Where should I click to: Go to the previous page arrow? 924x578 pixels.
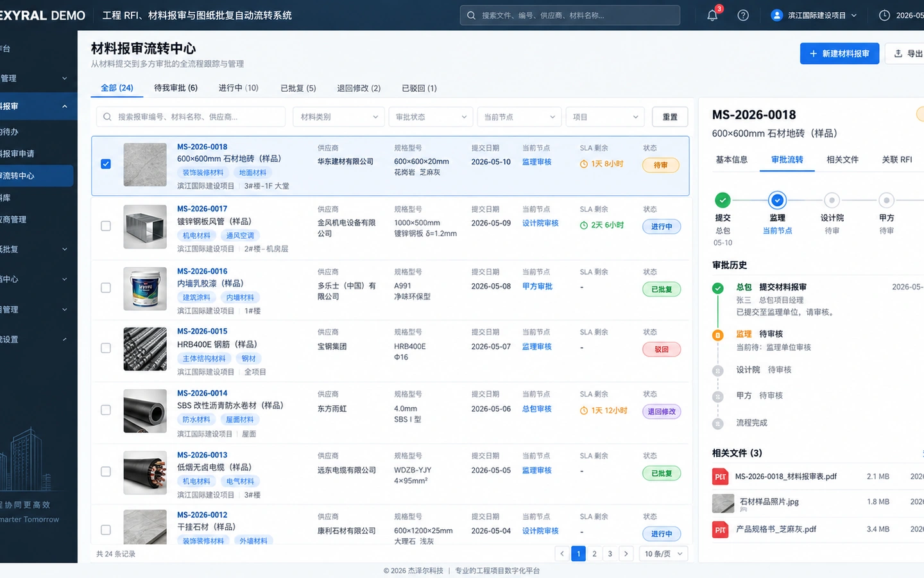click(x=563, y=554)
